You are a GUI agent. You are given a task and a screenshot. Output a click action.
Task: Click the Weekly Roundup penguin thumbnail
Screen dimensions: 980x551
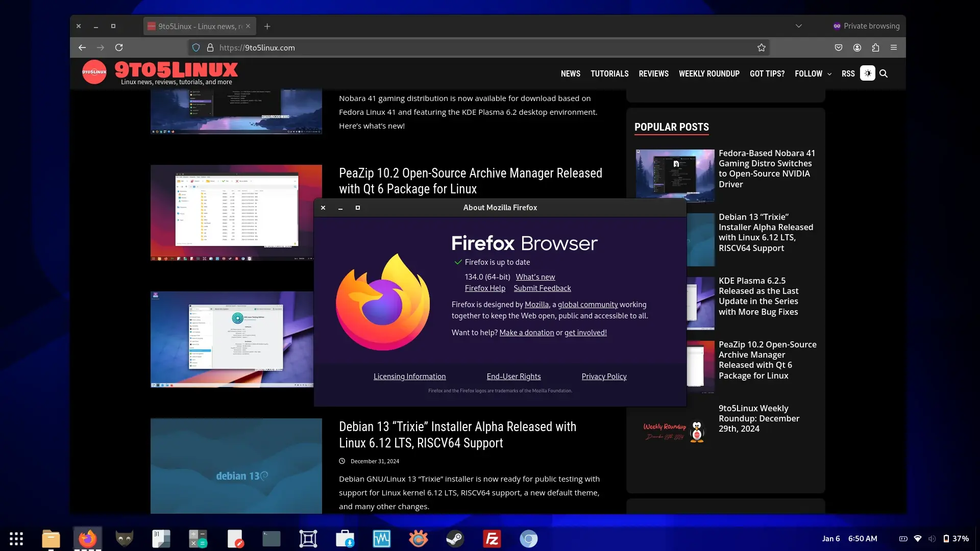(675, 431)
